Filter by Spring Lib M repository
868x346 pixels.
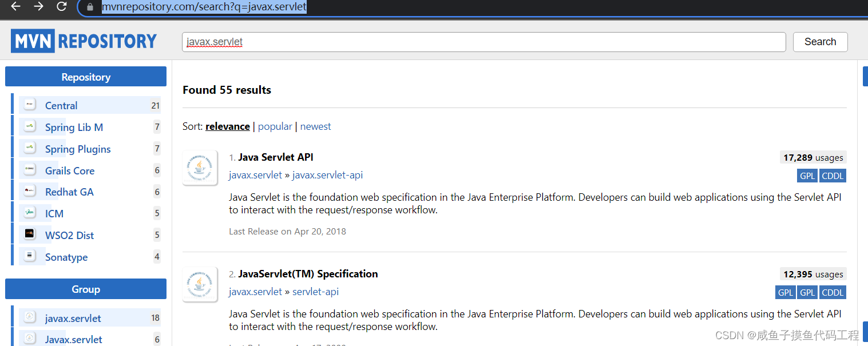pyautogui.click(x=74, y=127)
